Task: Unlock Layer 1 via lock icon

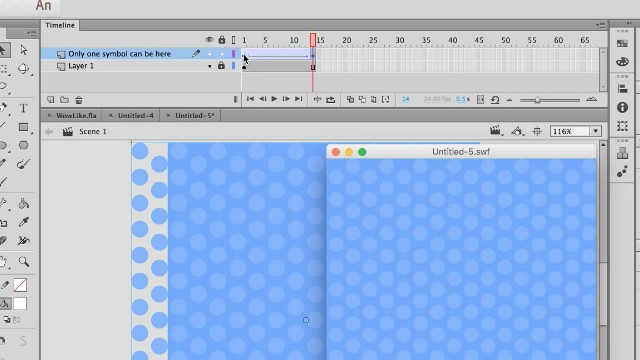Action: pyautogui.click(x=221, y=66)
